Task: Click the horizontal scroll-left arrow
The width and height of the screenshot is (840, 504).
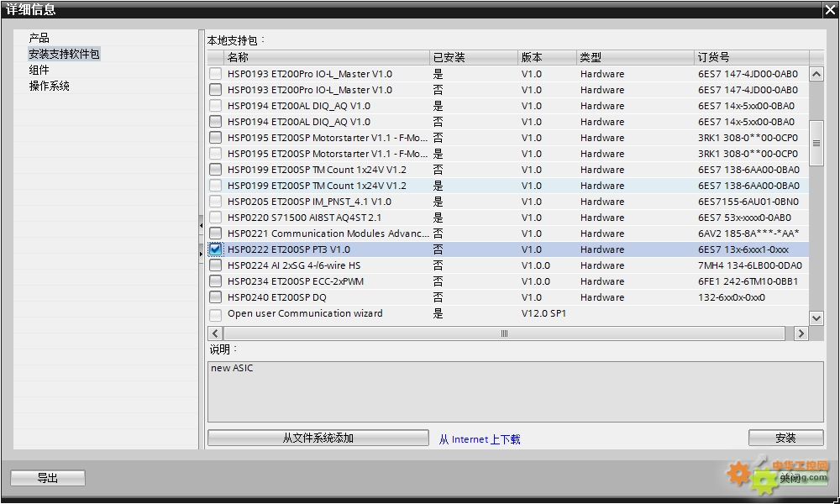Action: [215, 333]
